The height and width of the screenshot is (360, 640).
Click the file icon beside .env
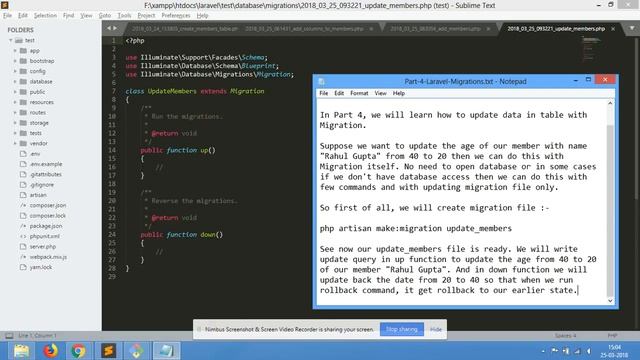point(23,154)
